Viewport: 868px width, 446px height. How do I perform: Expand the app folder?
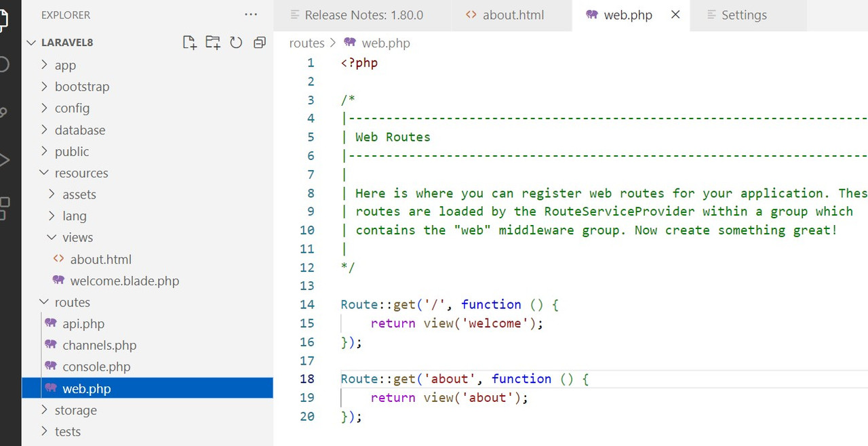click(x=44, y=65)
